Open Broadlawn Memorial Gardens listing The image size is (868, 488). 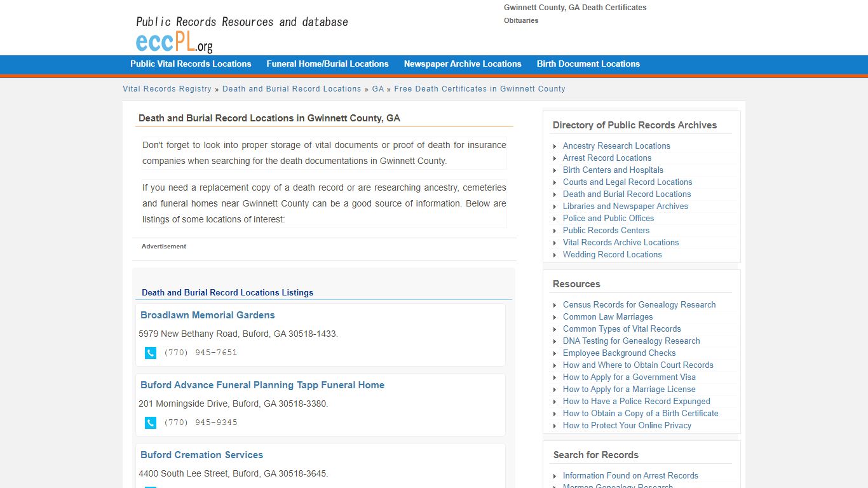click(208, 315)
